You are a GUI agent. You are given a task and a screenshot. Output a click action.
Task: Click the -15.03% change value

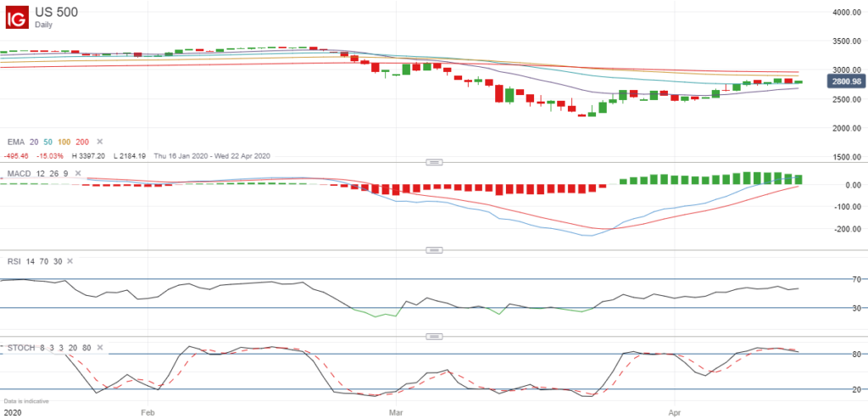(x=49, y=156)
